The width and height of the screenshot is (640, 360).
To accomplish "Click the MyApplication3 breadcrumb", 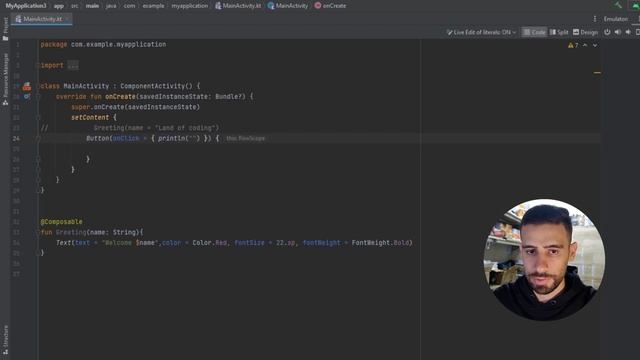I will [26, 6].
